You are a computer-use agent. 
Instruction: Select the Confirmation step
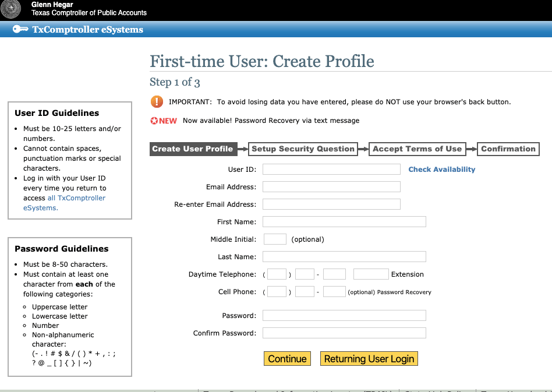(508, 149)
